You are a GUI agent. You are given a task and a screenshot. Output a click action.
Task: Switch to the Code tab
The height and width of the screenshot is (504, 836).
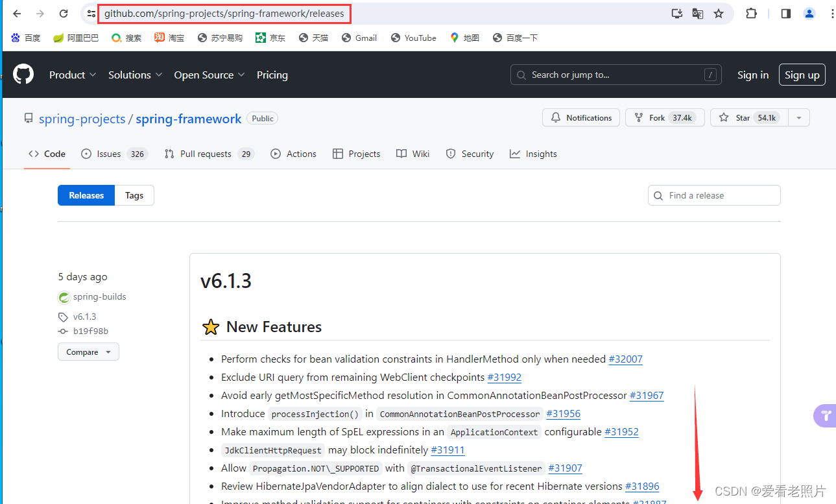(x=47, y=154)
